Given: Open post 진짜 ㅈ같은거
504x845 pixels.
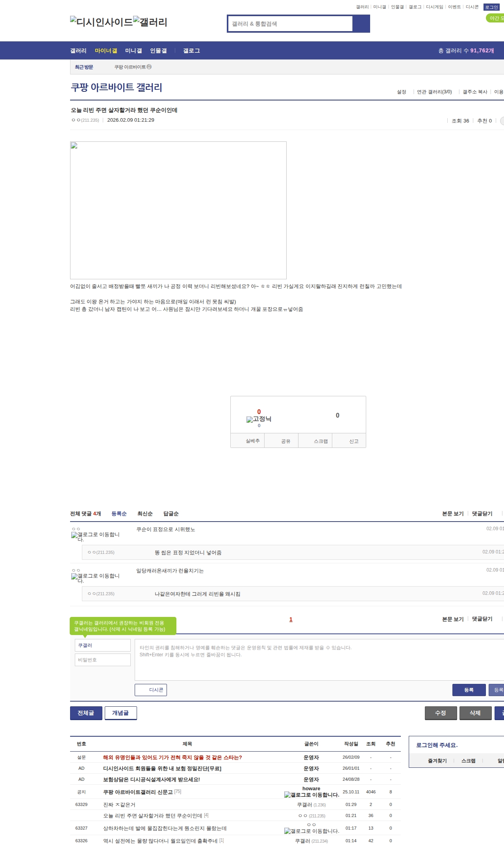Looking at the screenshot, I should pyautogui.click(x=119, y=804).
